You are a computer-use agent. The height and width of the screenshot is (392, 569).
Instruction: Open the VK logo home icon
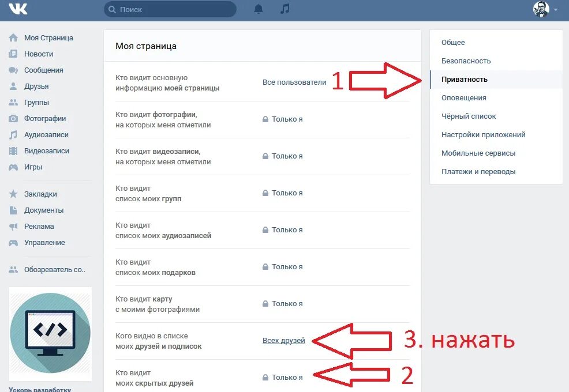coord(18,9)
